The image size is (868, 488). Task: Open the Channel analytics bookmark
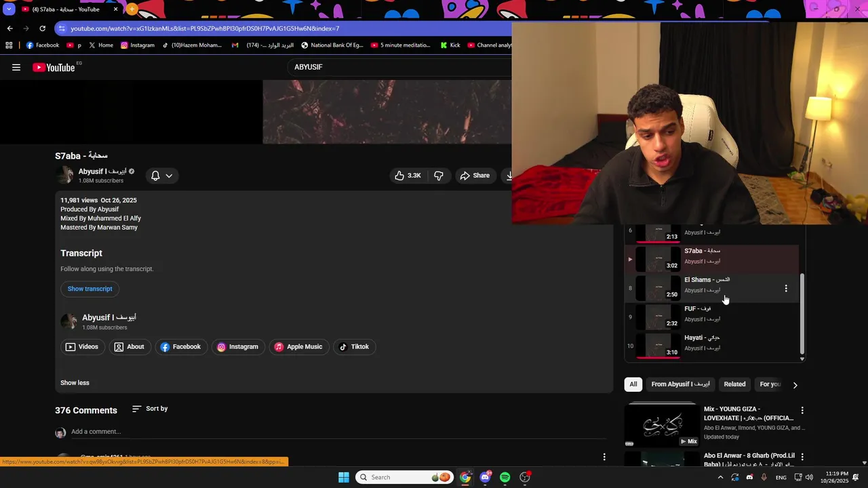click(x=489, y=45)
